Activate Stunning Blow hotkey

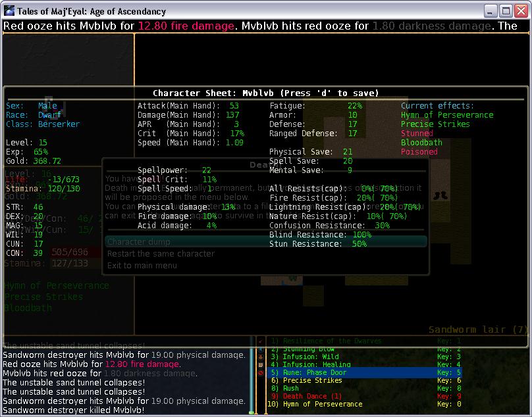click(364, 349)
